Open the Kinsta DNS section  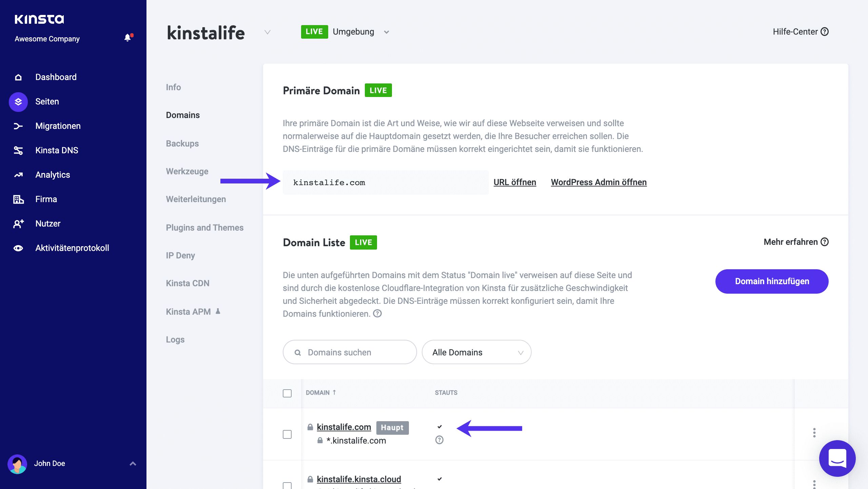tap(57, 150)
